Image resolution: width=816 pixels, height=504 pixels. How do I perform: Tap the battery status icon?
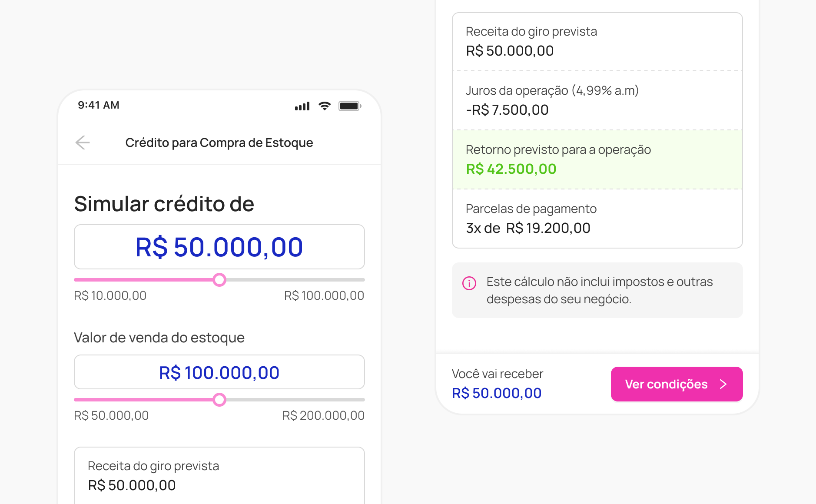tap(350, 106)
